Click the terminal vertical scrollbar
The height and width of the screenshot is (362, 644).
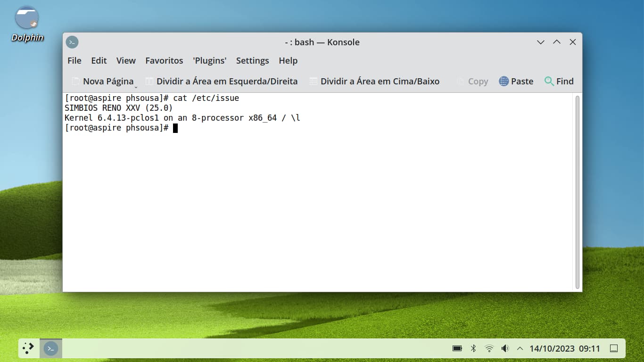click(x=578, y=191)
